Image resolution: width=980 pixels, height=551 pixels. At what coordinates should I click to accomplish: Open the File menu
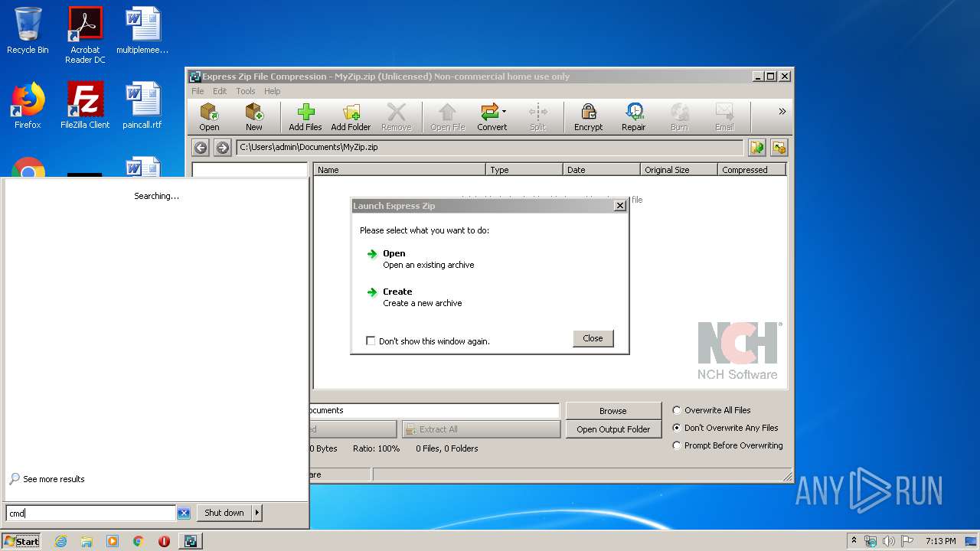198,91
